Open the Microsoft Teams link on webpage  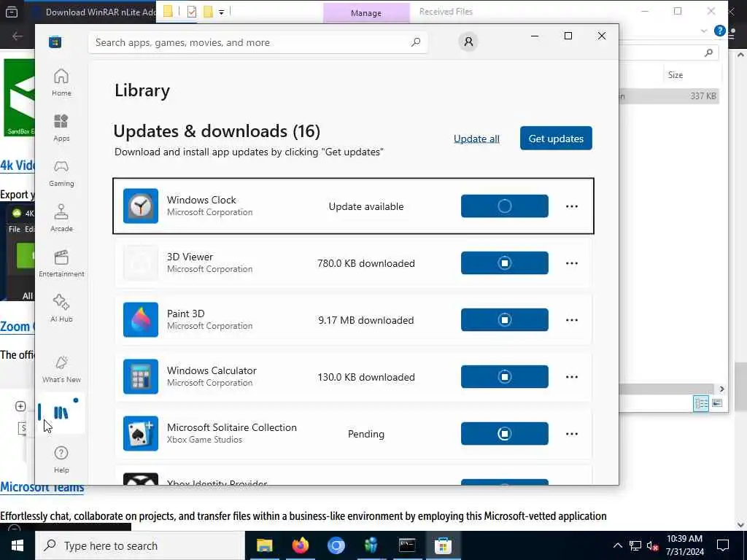(42, 488)
